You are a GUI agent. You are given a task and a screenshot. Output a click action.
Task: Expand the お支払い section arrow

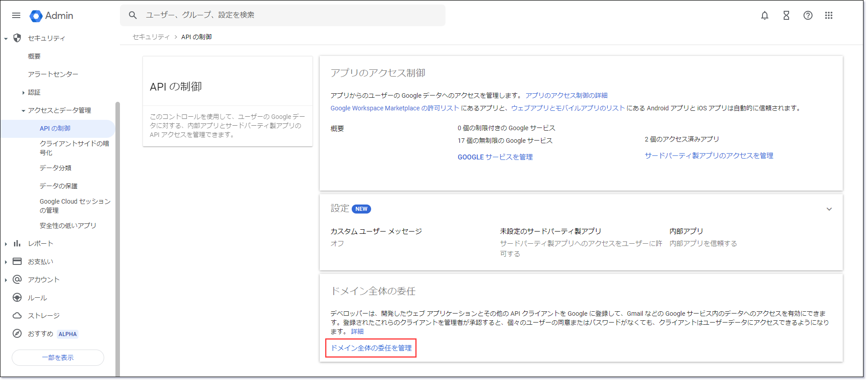tap(6, 262)
